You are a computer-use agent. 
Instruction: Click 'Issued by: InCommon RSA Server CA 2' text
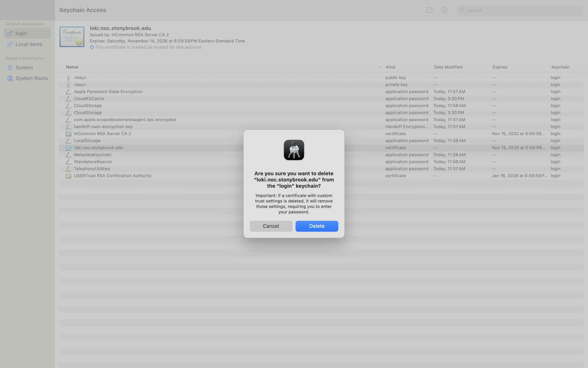129,35
